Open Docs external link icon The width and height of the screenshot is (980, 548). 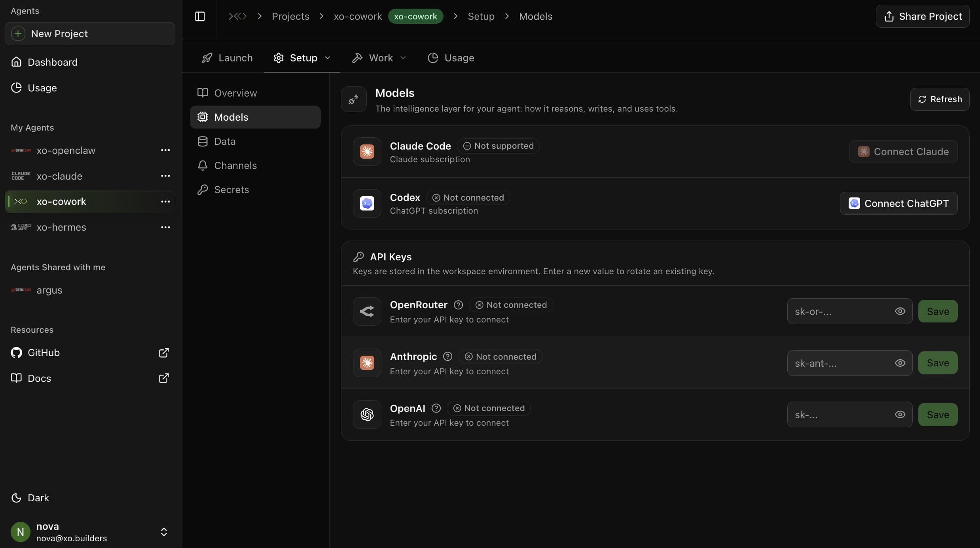click(164, 378)
